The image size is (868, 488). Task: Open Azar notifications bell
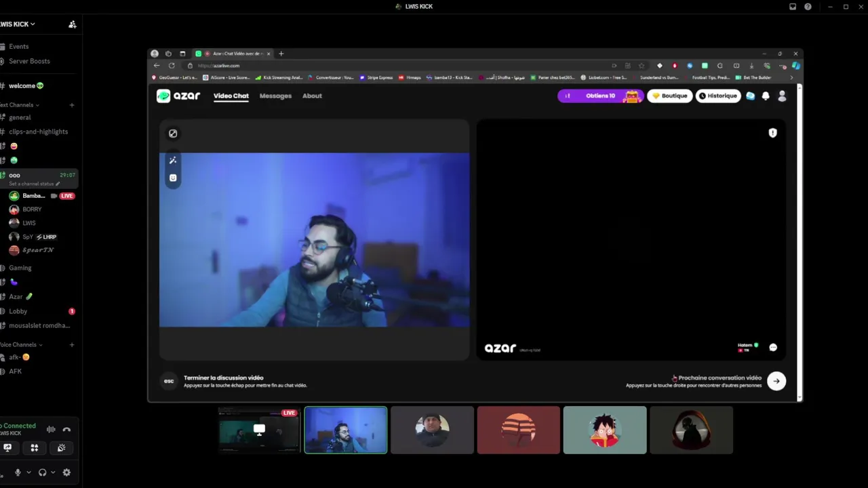766,96
